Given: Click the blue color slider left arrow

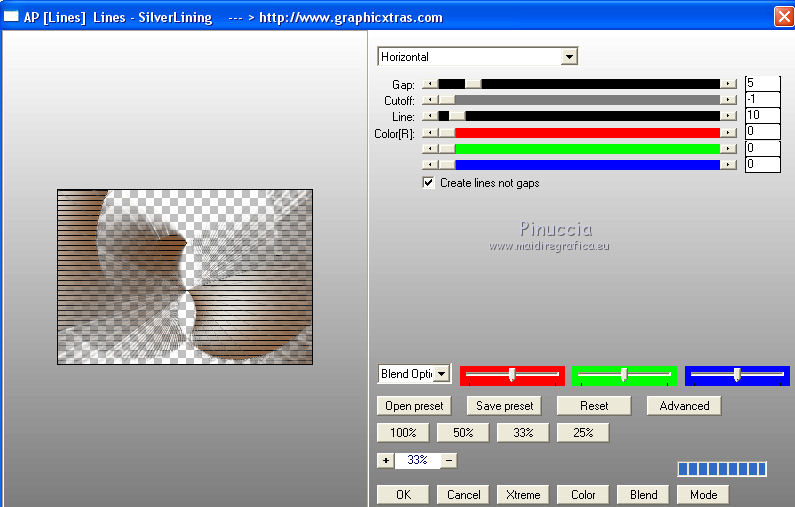Looking at the screenshot, I should (x=430, y=165).
